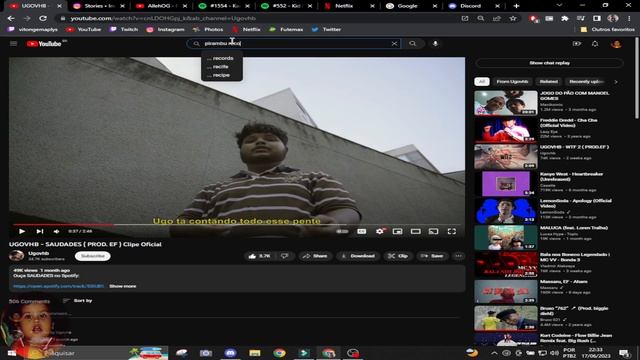Open the MALUCA feat. video thumbnail
The image size is (640, 360).
point(506,238)
